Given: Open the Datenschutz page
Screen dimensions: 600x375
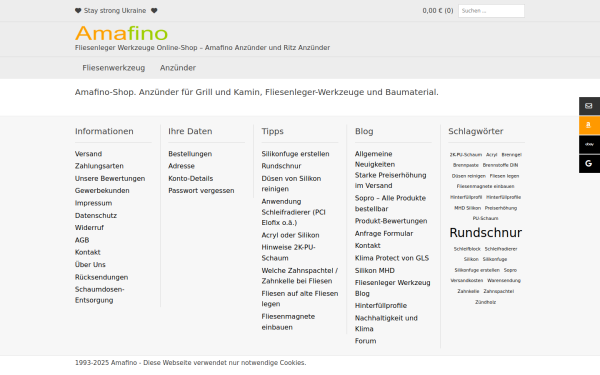Looking at the screenshot, I should point(96,215).
